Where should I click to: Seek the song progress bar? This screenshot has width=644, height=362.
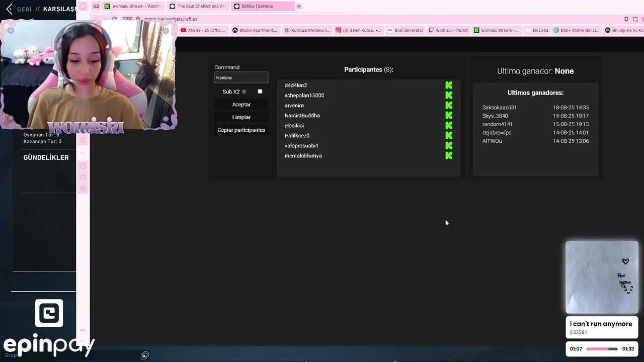tap(602, 349)
